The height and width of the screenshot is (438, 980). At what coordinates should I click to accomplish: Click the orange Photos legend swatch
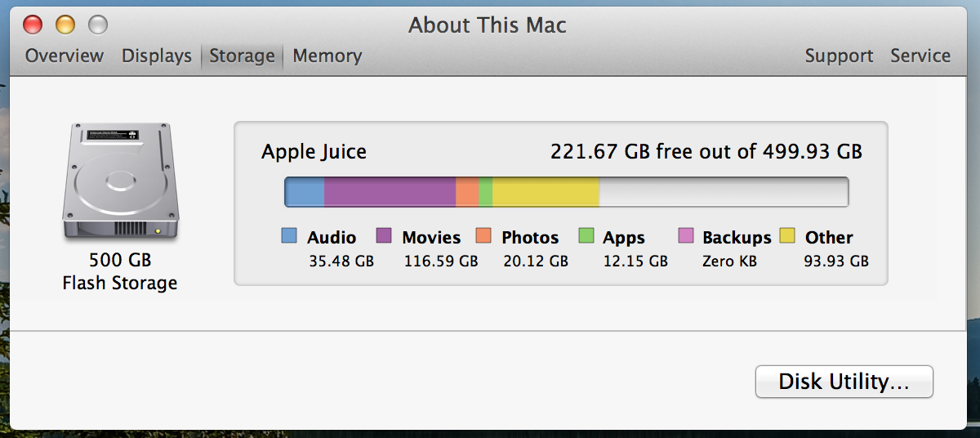coord(483,236)
